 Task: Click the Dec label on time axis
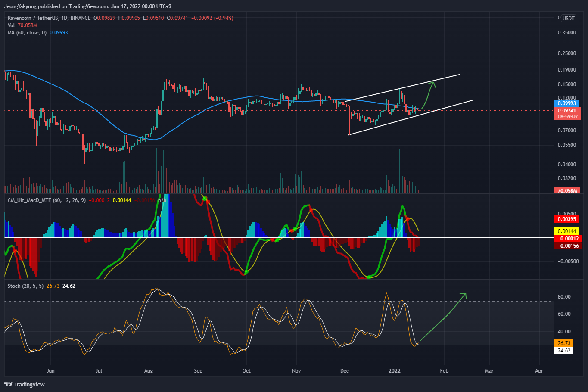pos(344,371)
